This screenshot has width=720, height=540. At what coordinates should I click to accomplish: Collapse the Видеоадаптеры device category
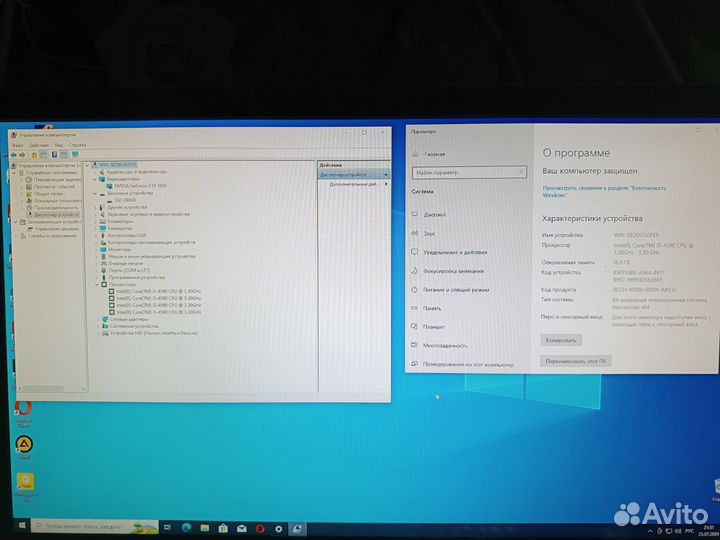pos(95,179)
